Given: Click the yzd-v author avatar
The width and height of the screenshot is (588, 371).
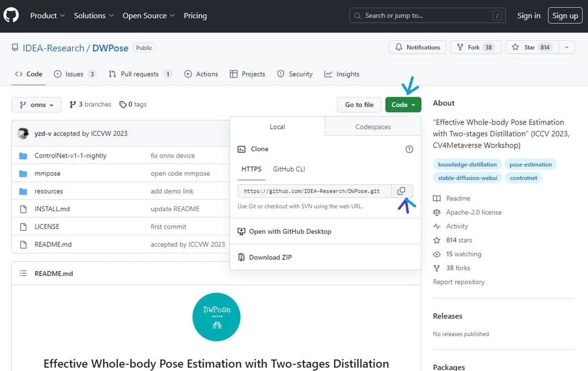Looking at the screenshot, I should tap(23, 133).
